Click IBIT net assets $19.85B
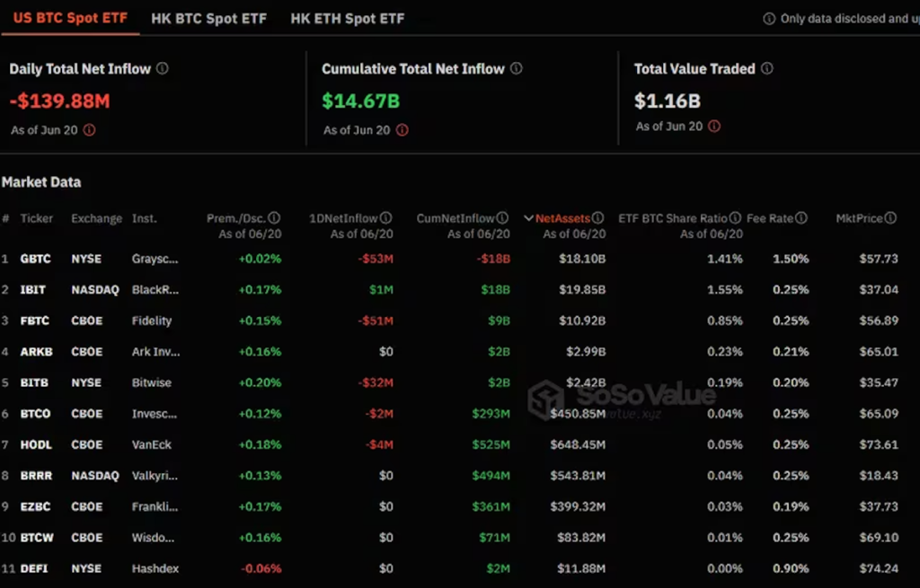 [582, 290]
